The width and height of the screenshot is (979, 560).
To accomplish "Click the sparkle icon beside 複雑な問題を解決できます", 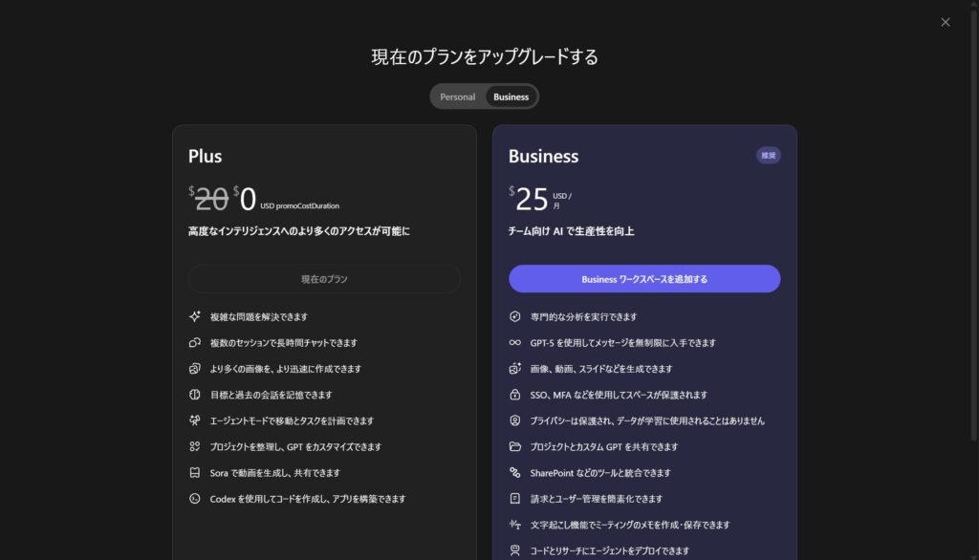I will pyautogui.click(x=195, y=316).
